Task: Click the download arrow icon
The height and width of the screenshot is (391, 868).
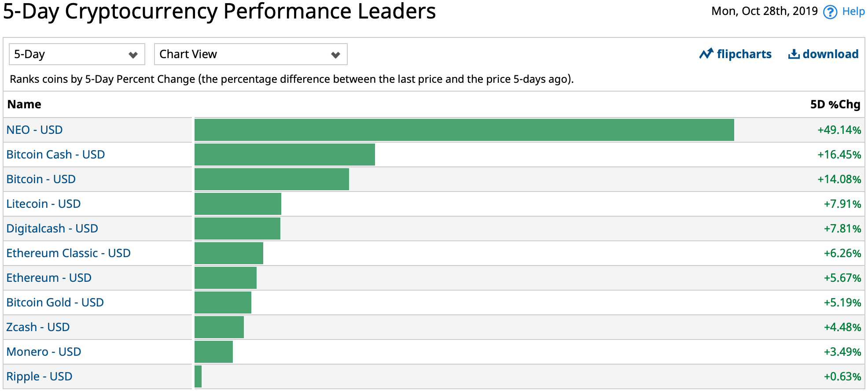Action: pyautogui.click(x=794, y=54)
